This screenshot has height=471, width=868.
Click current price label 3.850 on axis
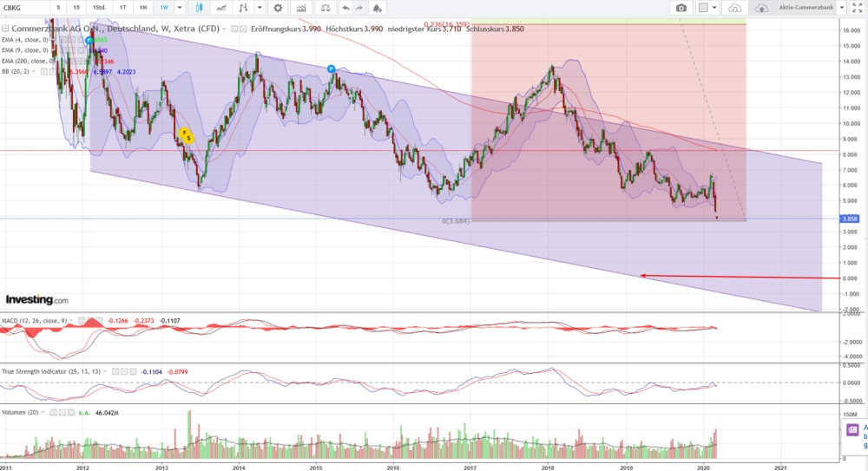coord(850,219)
